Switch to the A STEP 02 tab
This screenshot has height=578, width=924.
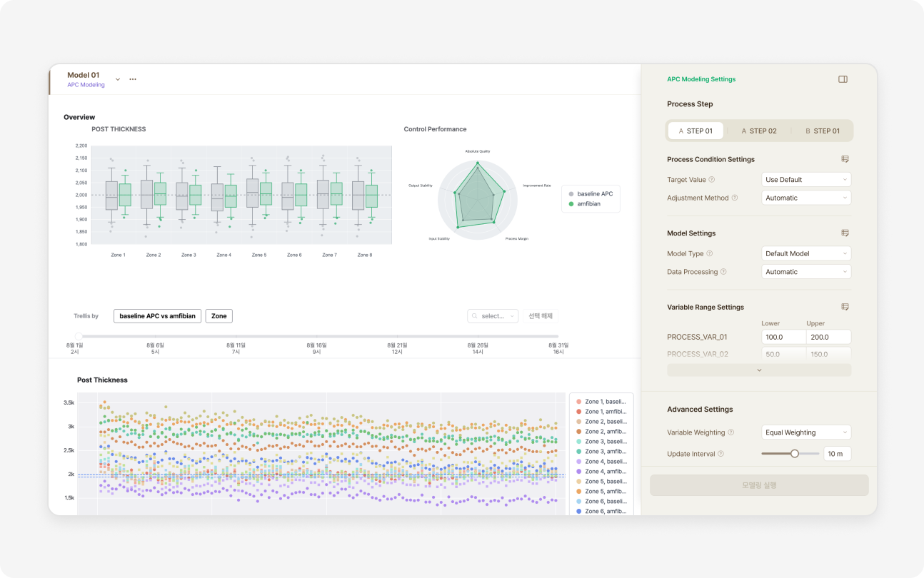pyautogui.click(x=759, y=131)
